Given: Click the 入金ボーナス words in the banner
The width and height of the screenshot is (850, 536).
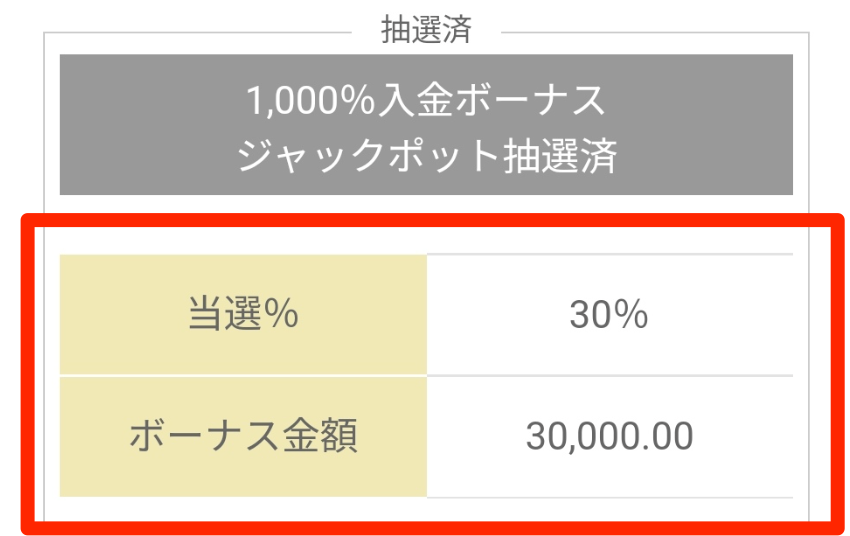Looking at the screenshot, I should (491, 100).
